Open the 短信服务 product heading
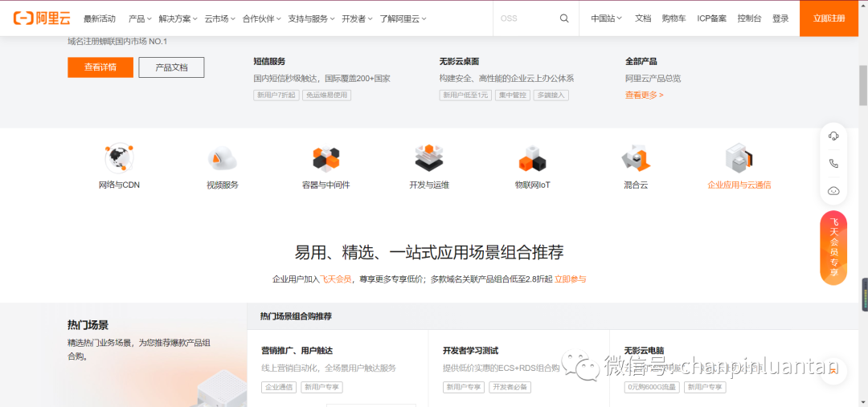Image resolution: width=868 pixels, height=407 pixels. (x=269, y=61)
